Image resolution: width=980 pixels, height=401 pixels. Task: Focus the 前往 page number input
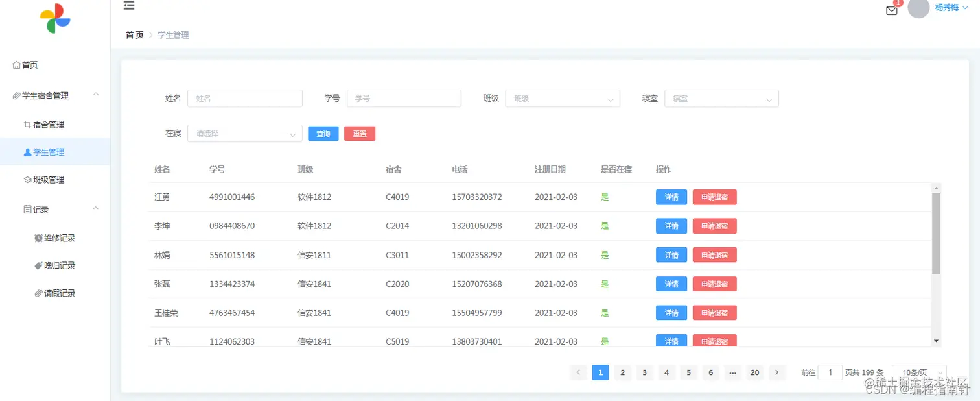pos(830,372)
